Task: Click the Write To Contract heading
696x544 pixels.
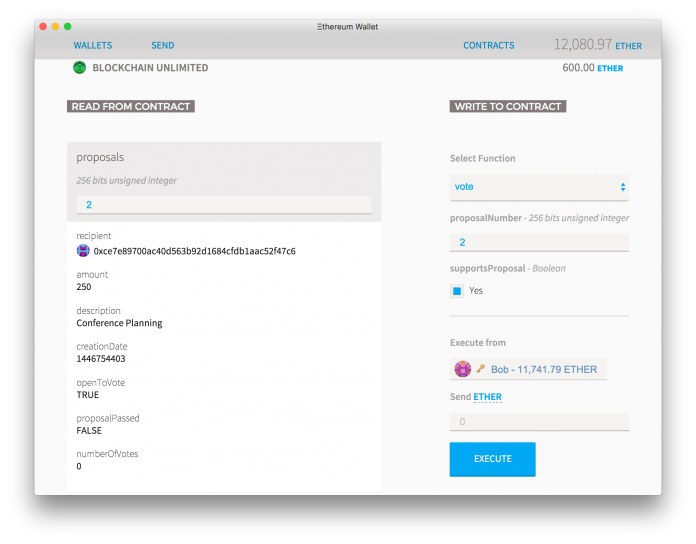Action: click(x=507, y=106)
